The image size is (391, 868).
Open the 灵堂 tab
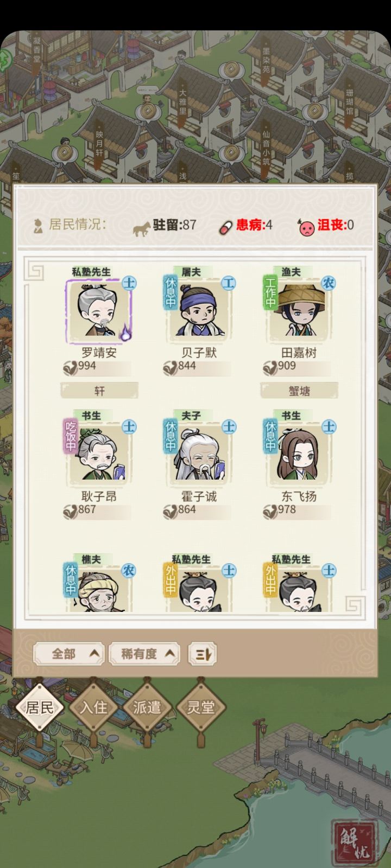(x=200, y=707)
